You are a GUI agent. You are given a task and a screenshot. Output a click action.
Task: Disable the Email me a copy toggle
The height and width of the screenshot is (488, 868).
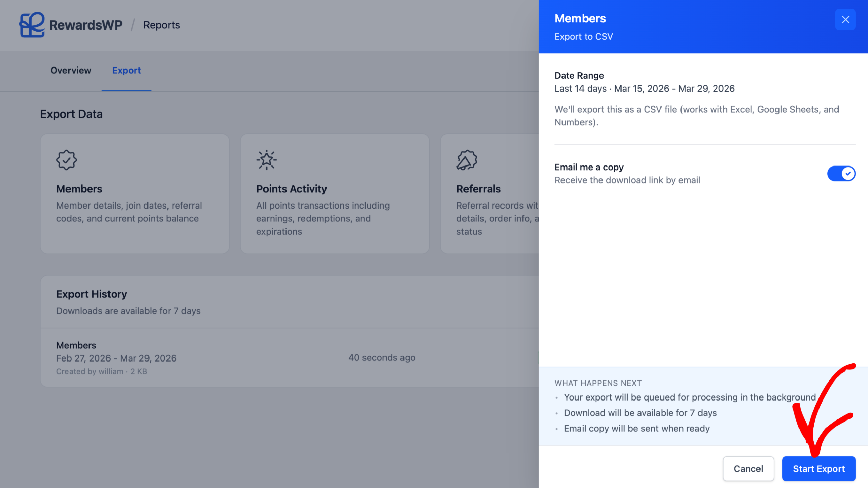point(841,174)
